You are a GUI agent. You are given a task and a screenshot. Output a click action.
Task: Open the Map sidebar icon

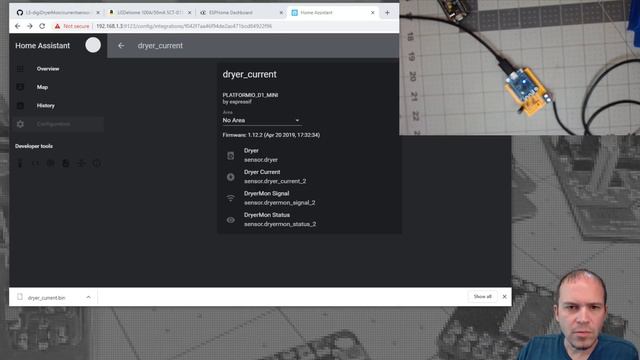20,87
